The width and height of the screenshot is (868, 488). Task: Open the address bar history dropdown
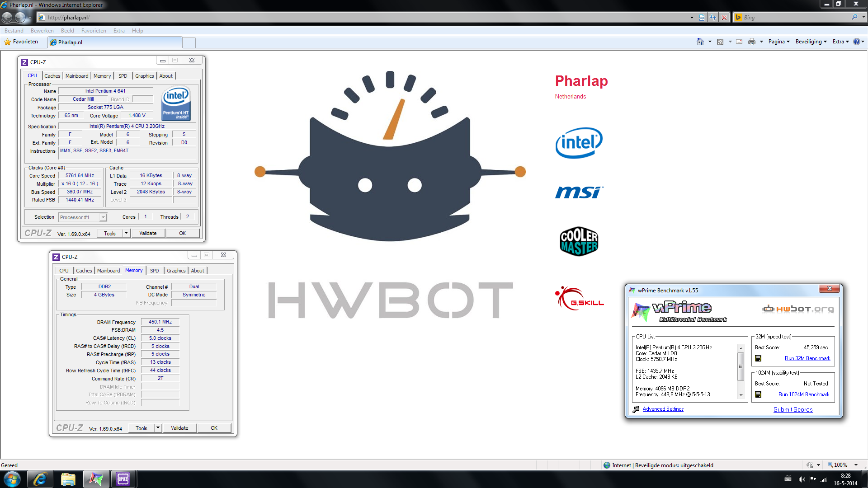[x=692, y=18]
